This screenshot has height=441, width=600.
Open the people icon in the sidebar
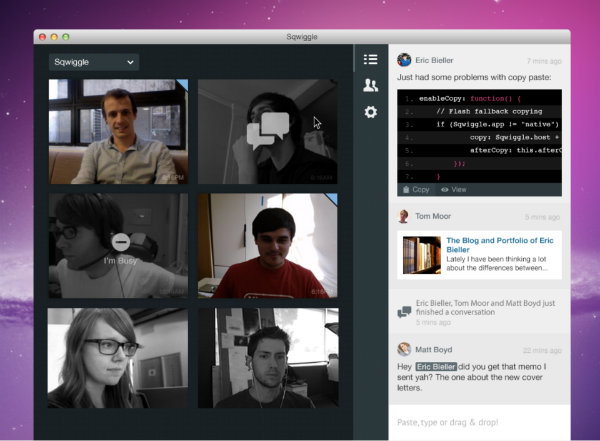(370, 85)
